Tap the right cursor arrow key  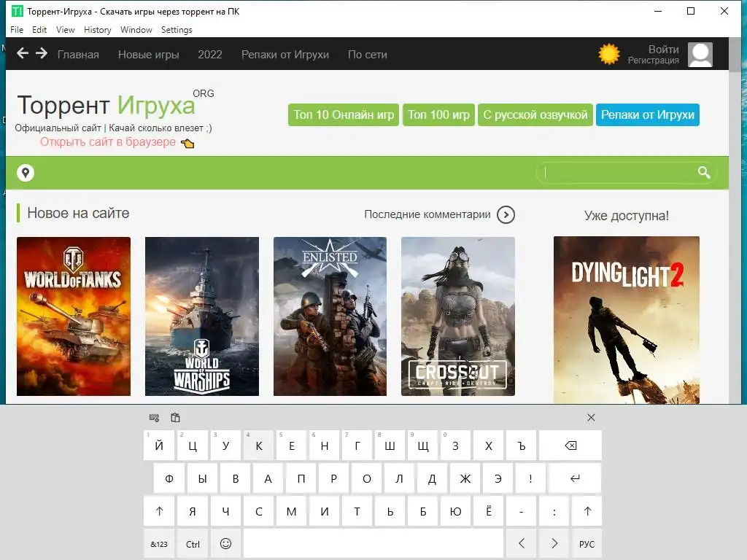click(x=554, y=544)
